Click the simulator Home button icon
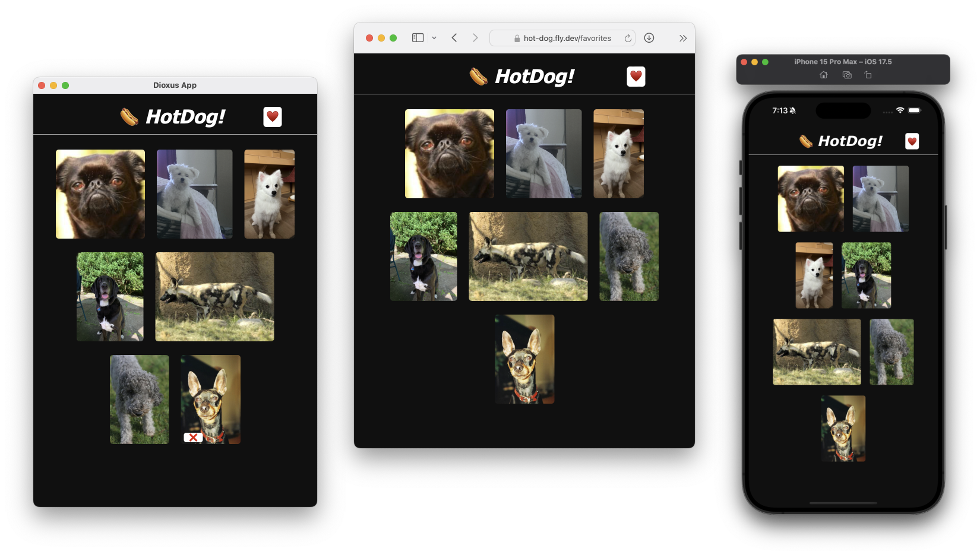The height and width of the screenshot is (555, 980). [823, 75]
